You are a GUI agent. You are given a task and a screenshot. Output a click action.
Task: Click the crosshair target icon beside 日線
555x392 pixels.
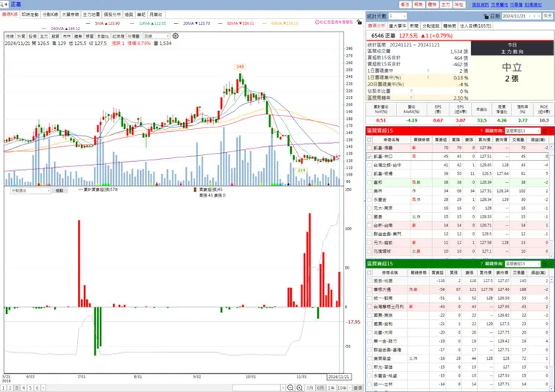pos(175,36)
